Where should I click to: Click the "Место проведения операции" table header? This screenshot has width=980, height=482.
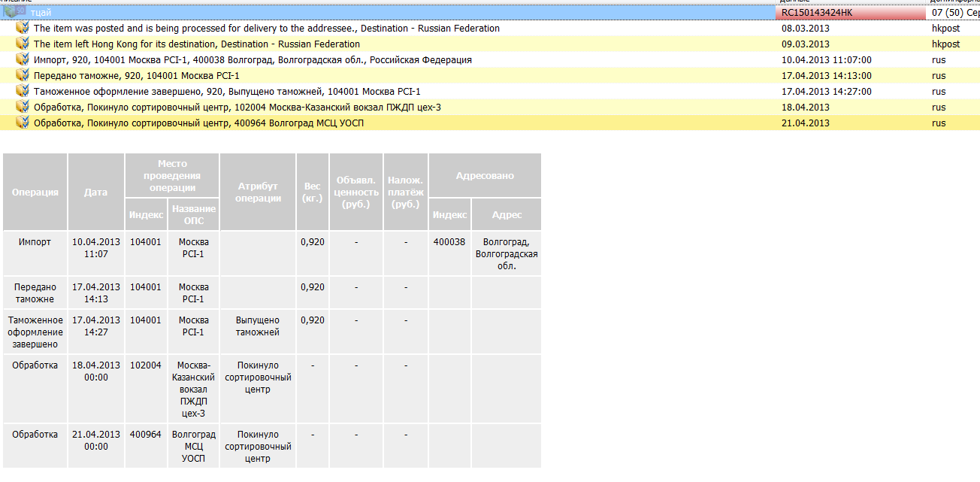click(173, 175)
